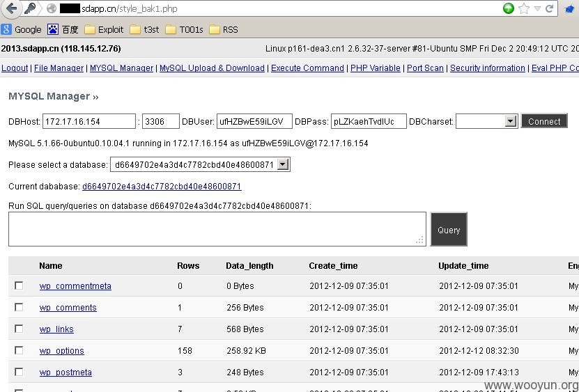Viewport: 579px width, 392px height.
Task: Check the wp_links table checkbox
Action: tap(19, 329)
